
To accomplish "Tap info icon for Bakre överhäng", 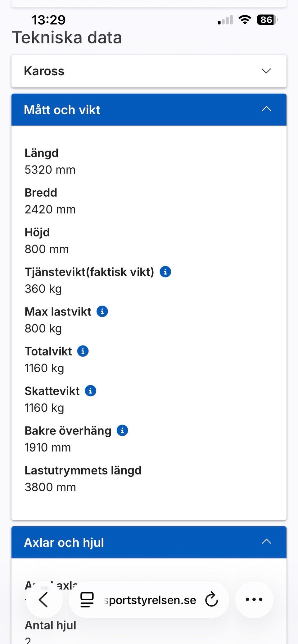I will (122, 430).
